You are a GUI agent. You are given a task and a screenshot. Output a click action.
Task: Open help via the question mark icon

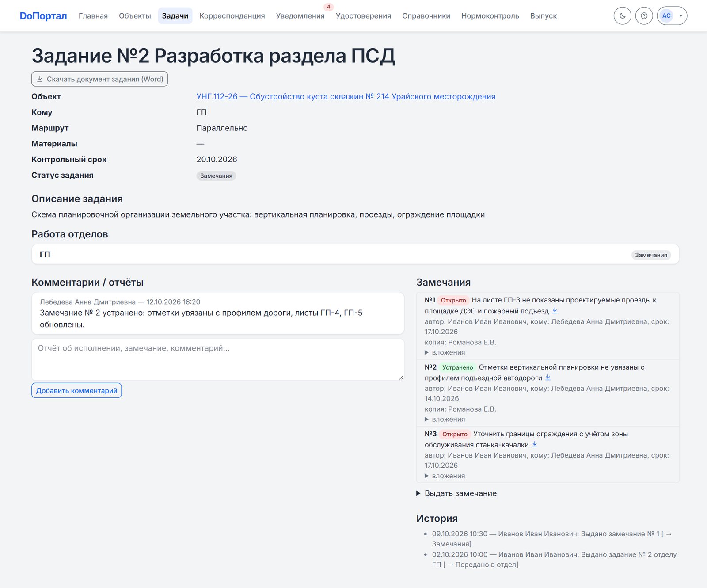[644, 16]
